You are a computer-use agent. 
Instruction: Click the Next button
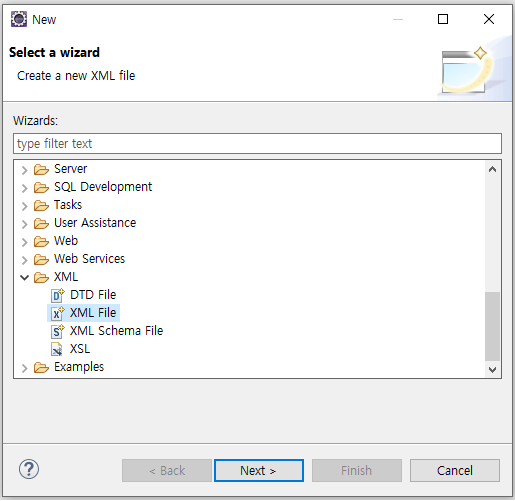click(259, 470)
